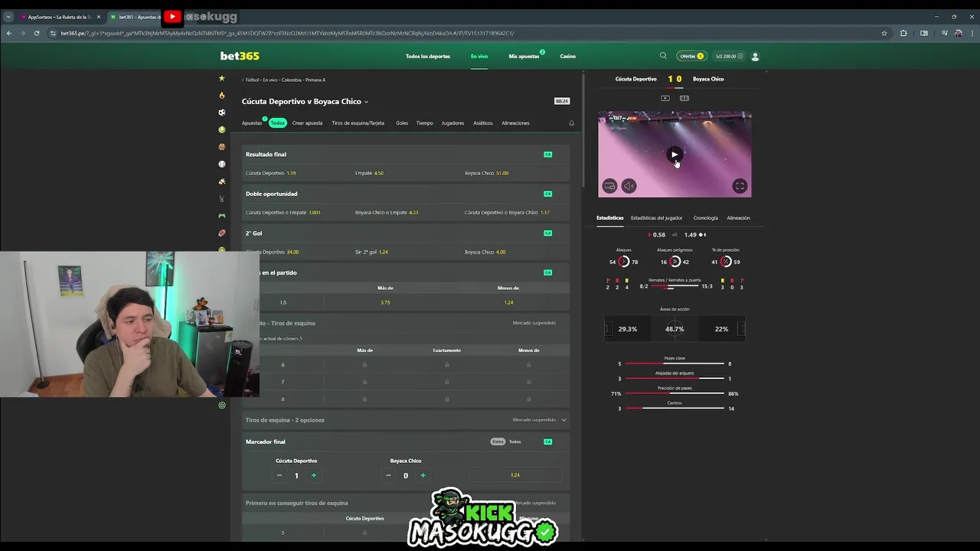Increase Boyaca Chico score with plus
980x551 pixels.
tap(423, 475)
